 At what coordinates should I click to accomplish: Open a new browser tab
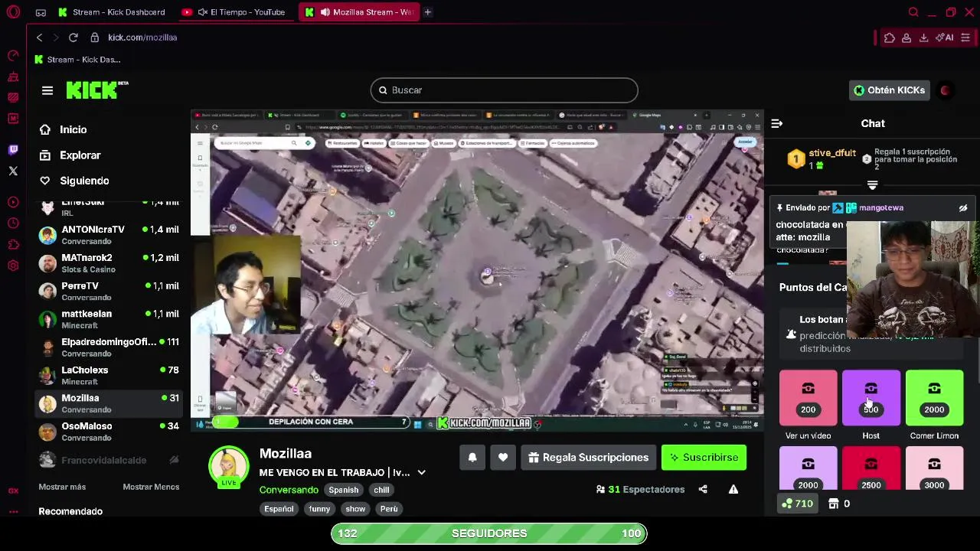click(428, 12)
